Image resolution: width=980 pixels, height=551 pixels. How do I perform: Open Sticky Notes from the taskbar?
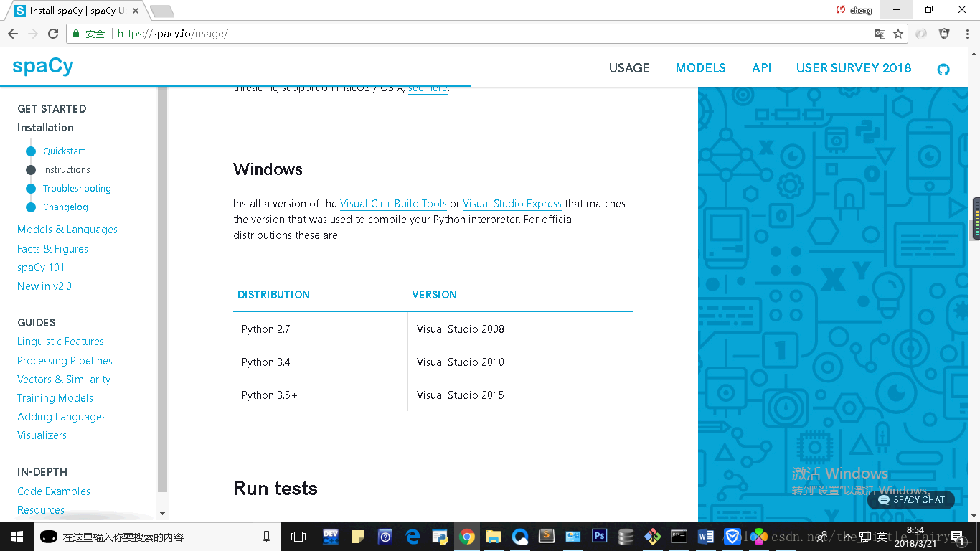click(x=357, y=537)
